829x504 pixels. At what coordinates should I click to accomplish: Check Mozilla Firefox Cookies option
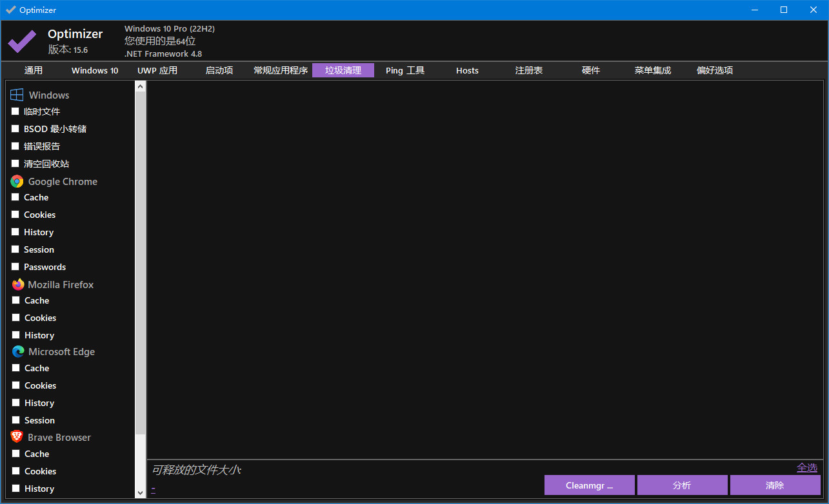(15, 317)
